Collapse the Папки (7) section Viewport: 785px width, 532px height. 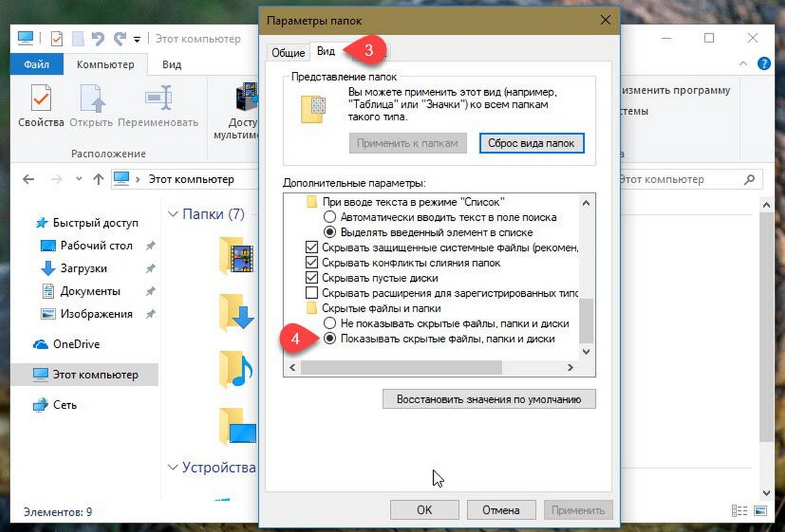173,214
